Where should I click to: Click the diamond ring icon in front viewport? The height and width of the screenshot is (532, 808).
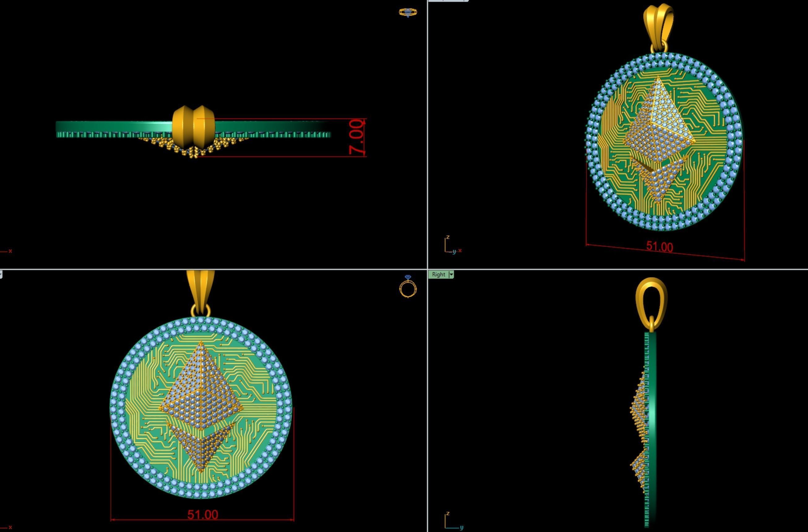pos(408,287)
